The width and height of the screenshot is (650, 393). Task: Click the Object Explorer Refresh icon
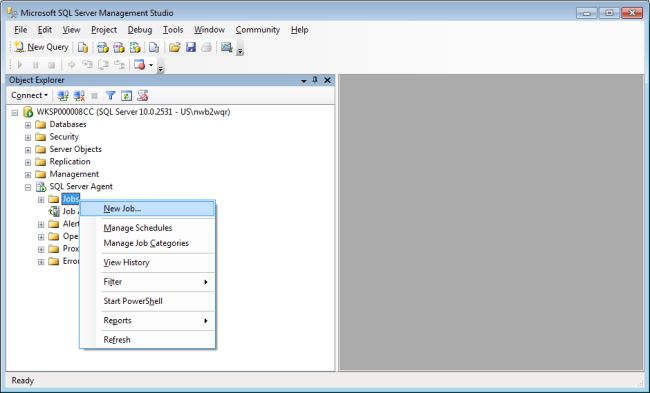pyautogui.click(x=126, y=96)
